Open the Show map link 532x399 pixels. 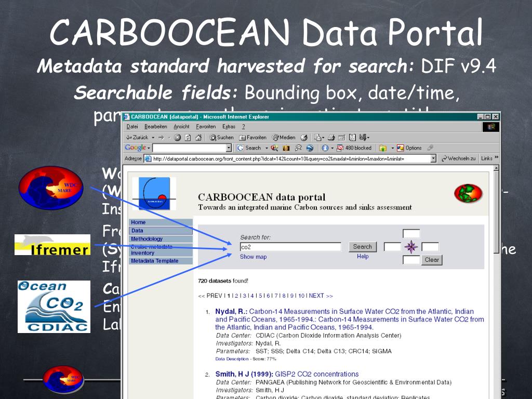[x=253, y=257]
